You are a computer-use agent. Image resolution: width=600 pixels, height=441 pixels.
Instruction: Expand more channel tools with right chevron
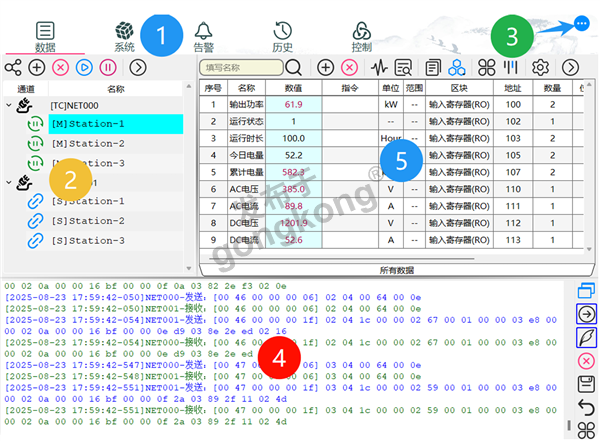click(x=138, y=67)
